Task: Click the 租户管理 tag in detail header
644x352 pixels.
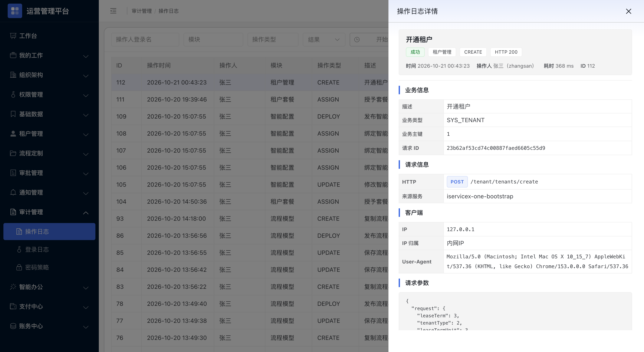Action: coord(442,52)
